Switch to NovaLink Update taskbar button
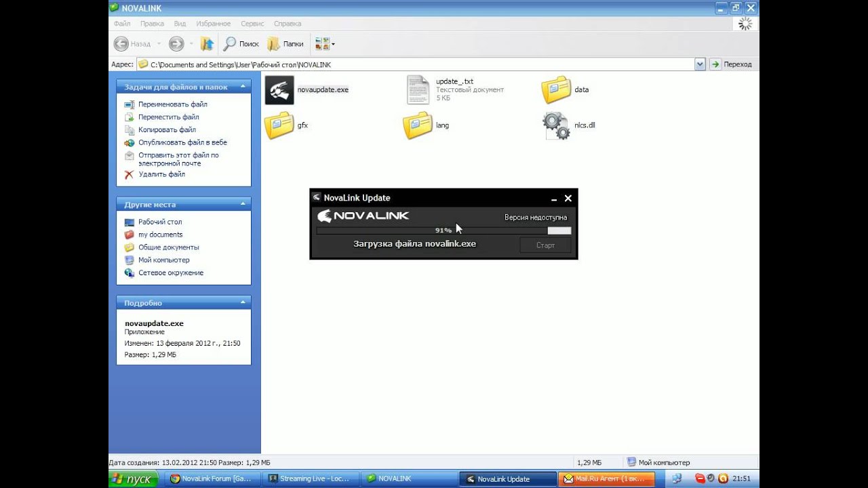 (507, 479)
